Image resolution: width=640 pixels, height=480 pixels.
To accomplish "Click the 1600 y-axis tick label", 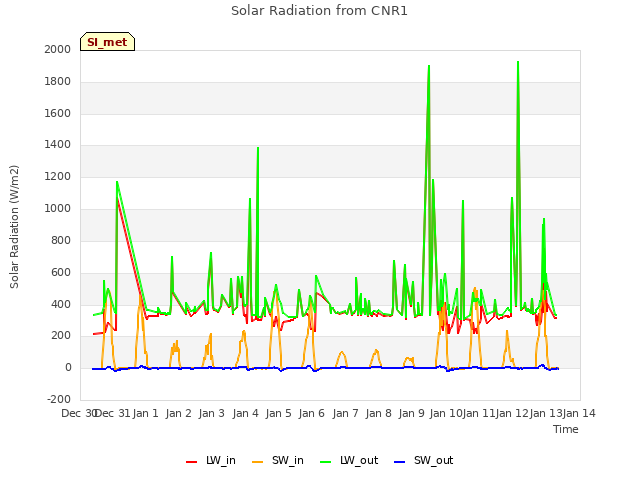I will 58,113.
